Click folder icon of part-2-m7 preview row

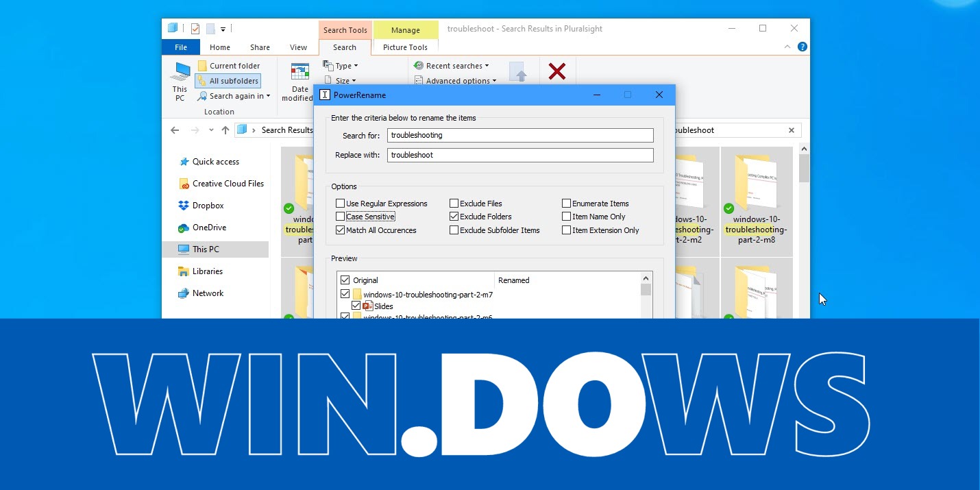coord(357,295)
